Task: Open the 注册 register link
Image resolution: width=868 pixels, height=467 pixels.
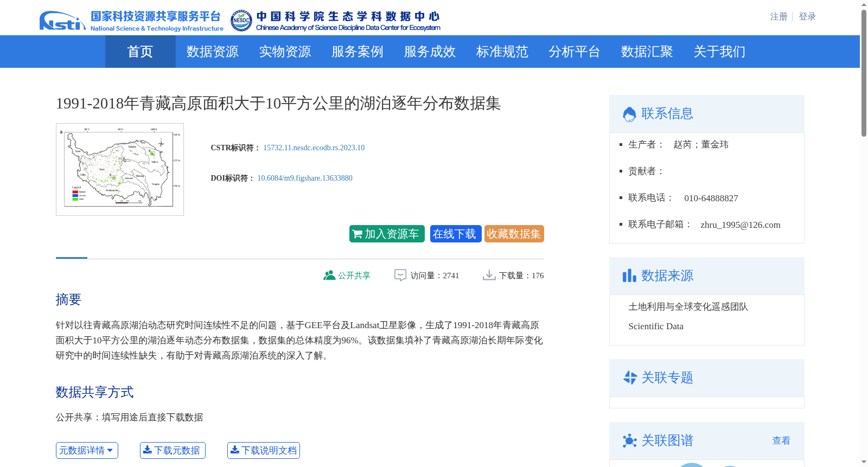Action: (x=778, y=17)
